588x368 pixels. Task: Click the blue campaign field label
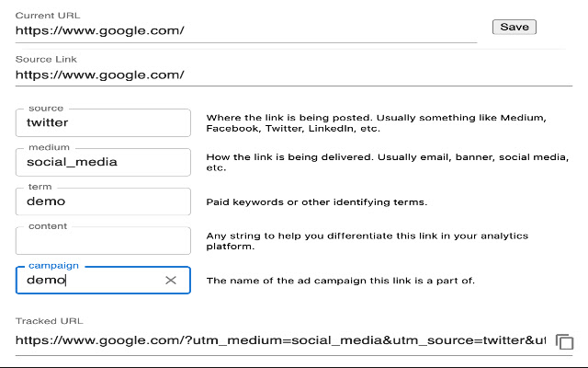tap(53, 266)
